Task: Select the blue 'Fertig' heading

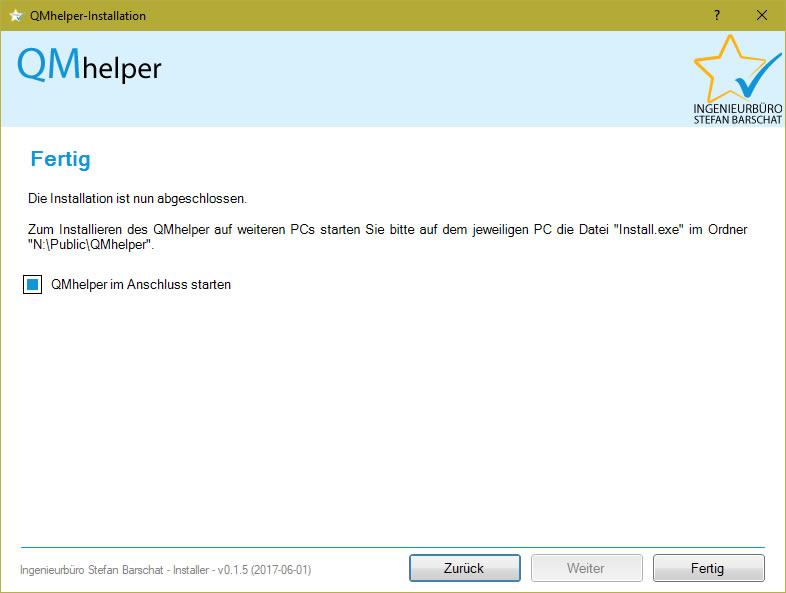Action: click(x=61, y=160)
